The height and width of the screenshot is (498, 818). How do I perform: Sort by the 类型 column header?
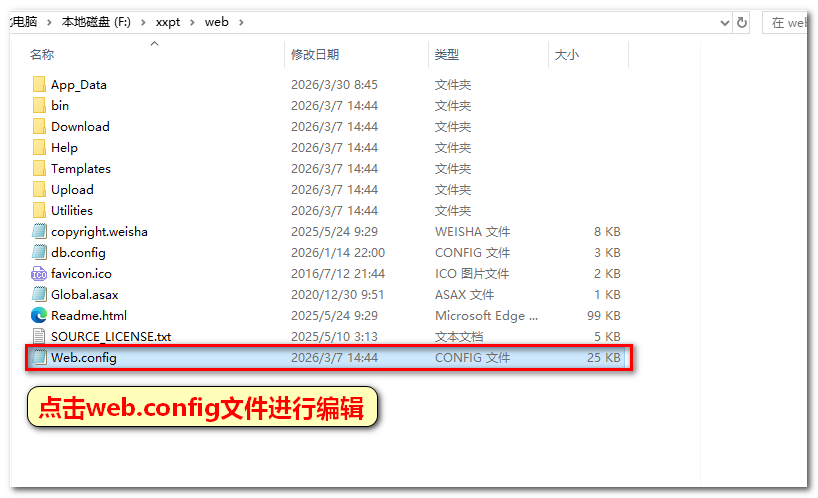[x=447, y=55]
